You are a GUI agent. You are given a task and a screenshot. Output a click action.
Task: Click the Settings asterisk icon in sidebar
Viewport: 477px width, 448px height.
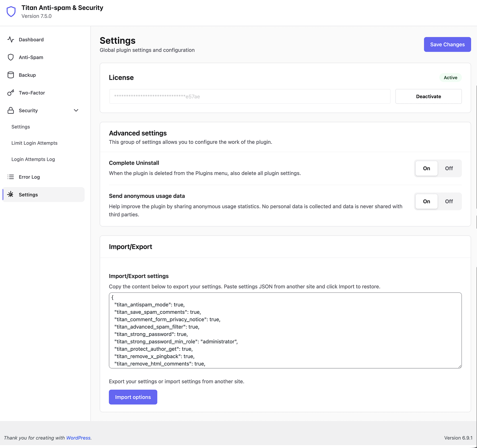(10, 195)
